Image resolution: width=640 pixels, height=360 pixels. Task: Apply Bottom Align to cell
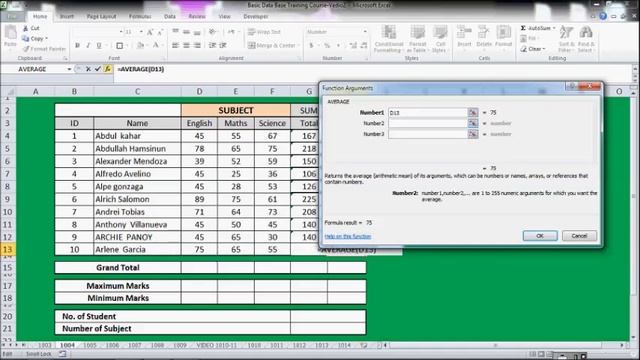pyautogui.click(x=197, y=32)
